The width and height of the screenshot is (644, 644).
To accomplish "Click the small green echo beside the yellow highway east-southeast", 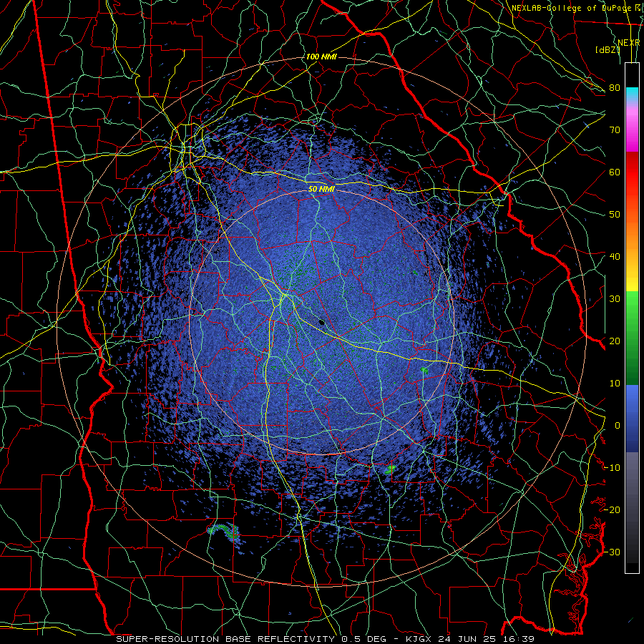I will pyautogui.click(x=424, y=371).
